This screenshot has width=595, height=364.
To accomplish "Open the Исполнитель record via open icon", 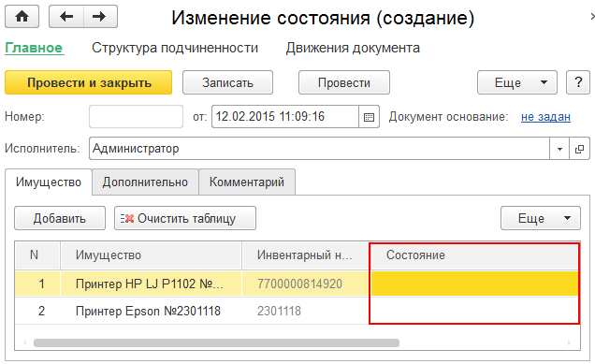I will click(579, 149).
